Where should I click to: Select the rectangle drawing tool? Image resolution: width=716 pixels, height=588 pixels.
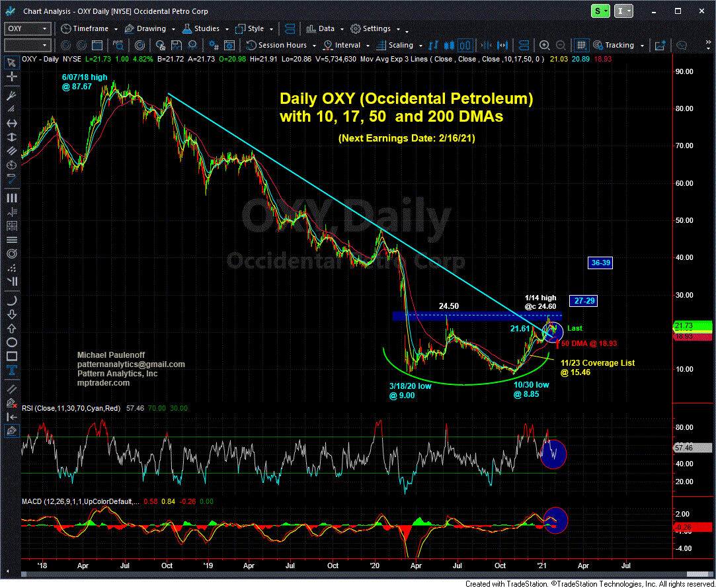12,356
